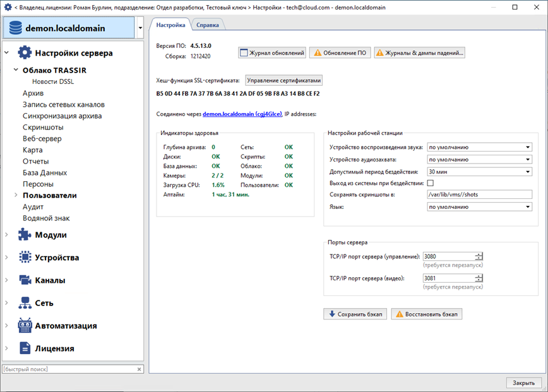Click the puzzle icon for Модули

pyautogui.click(x=25, y=235)
